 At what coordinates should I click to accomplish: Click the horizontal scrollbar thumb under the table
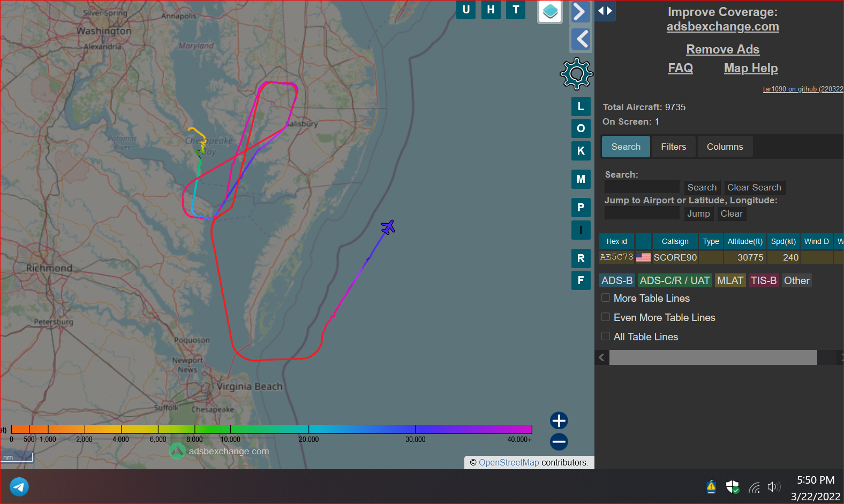pos(713,357)
